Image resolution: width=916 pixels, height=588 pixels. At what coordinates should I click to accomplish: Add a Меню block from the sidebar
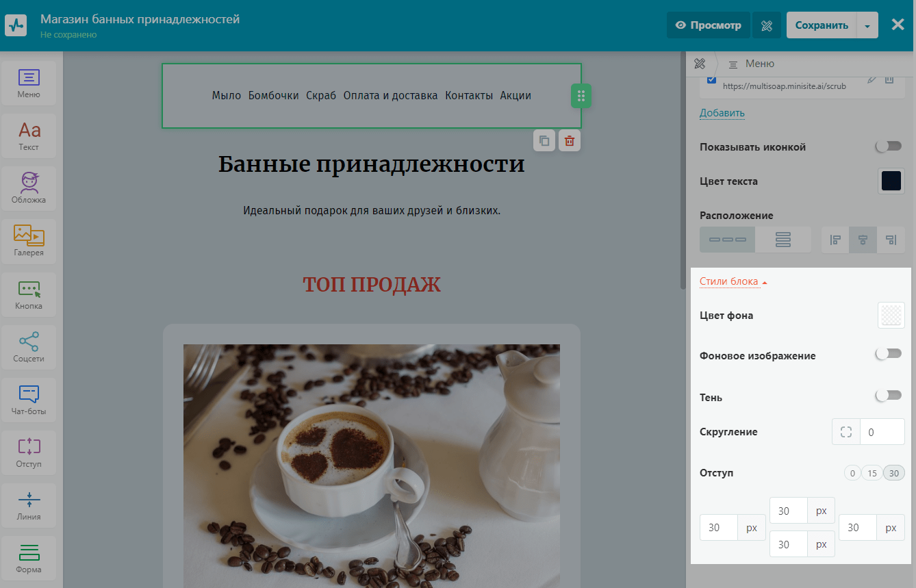tap(29, 83)
